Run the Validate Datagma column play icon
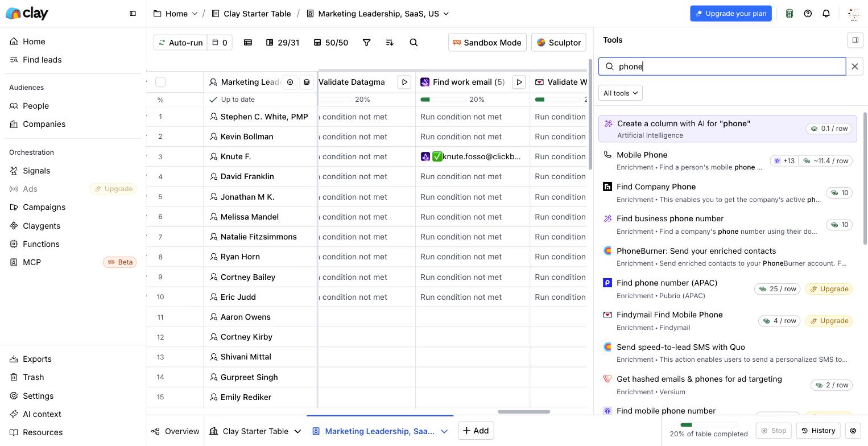Viewport: 868px width, 446px height. tap(404, 82)
